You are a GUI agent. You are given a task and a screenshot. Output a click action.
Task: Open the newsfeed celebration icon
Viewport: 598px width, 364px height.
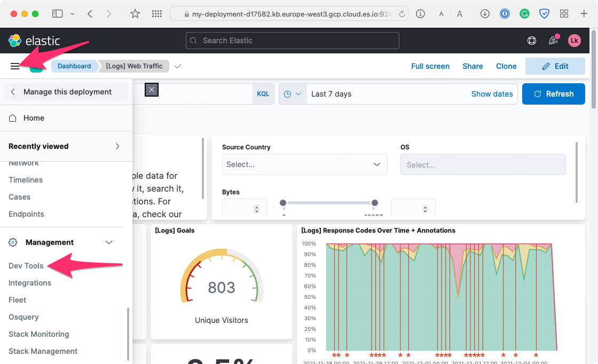[553, 41]
